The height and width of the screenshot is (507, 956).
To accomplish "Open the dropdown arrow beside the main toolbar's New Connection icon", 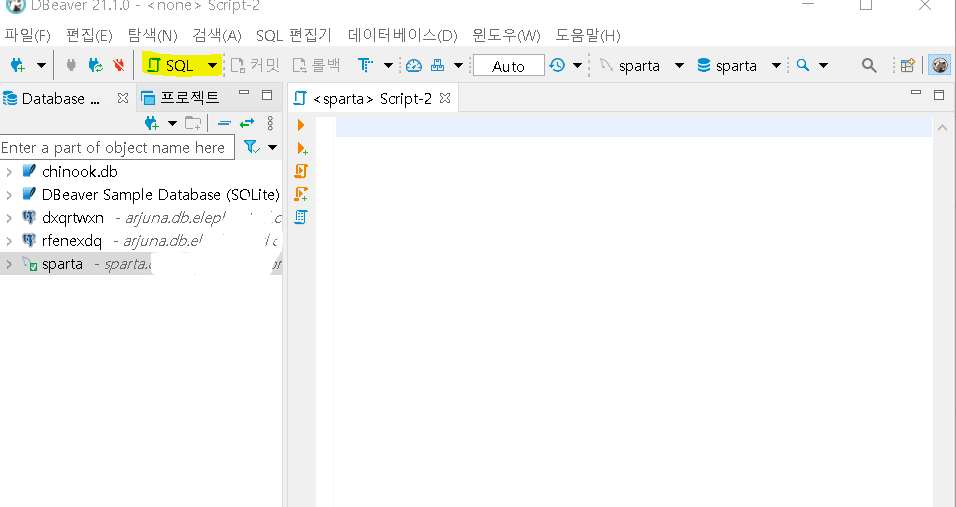I will pos(41,65).
